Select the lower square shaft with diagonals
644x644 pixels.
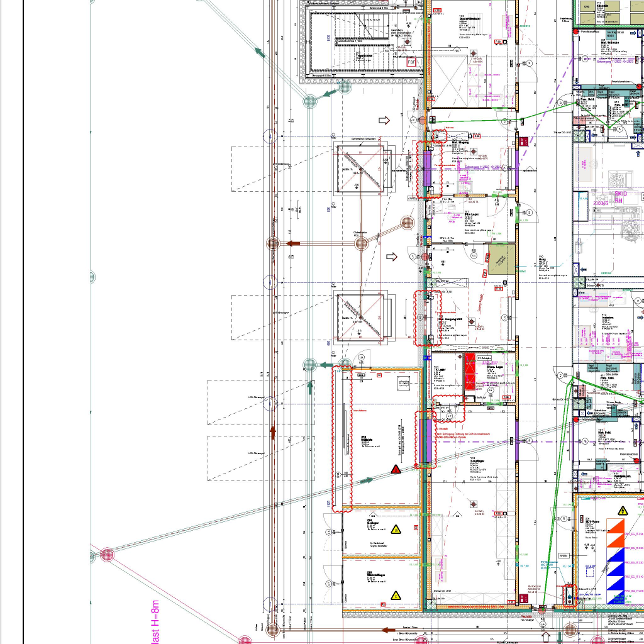pos(360,317)
